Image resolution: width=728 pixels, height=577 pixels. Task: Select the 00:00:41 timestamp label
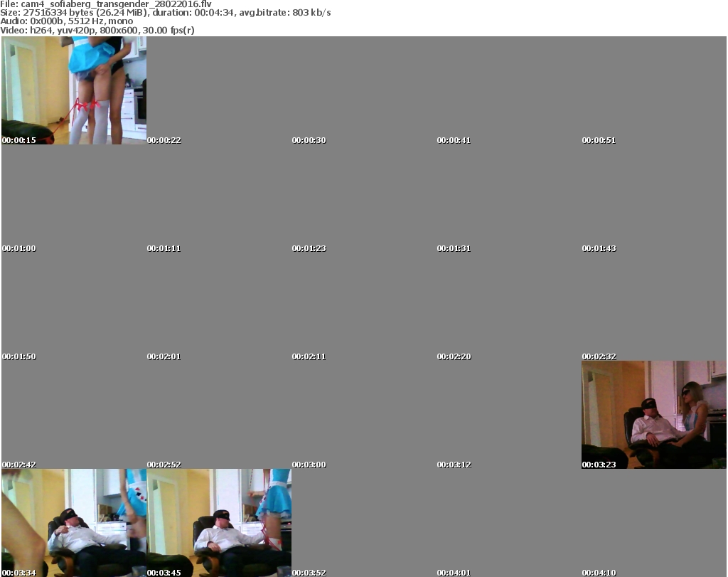pyautogui.click(x=454, y=140)
